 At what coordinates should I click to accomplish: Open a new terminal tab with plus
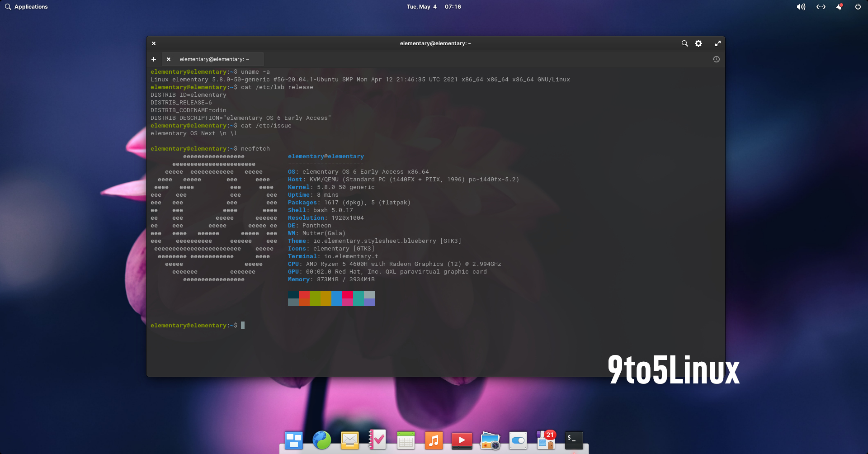click(154, 59)
